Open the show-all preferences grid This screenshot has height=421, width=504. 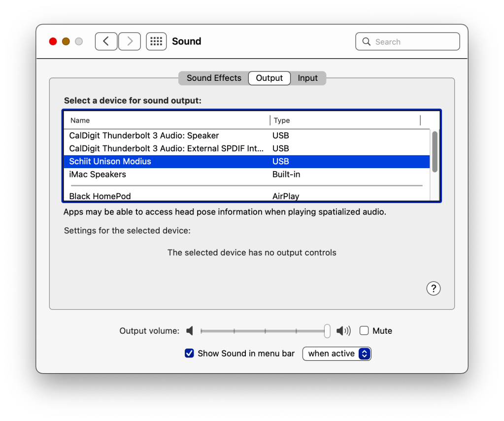156,41
